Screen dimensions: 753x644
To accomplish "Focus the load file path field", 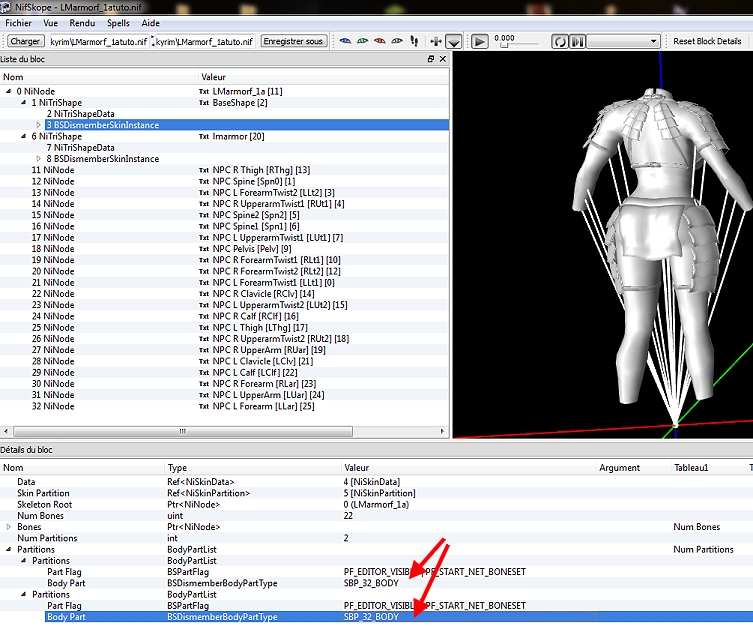I will coord(98,42).
